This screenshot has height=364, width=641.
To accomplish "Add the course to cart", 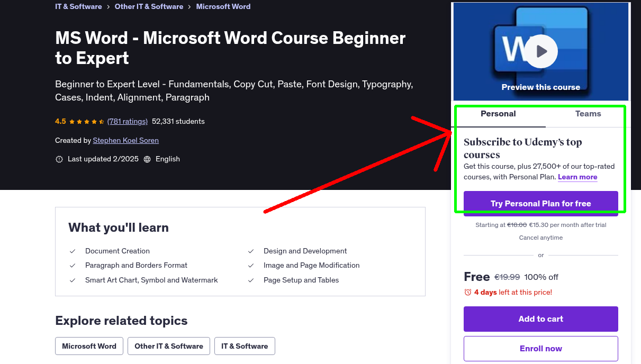I will [x=541, y=319].
